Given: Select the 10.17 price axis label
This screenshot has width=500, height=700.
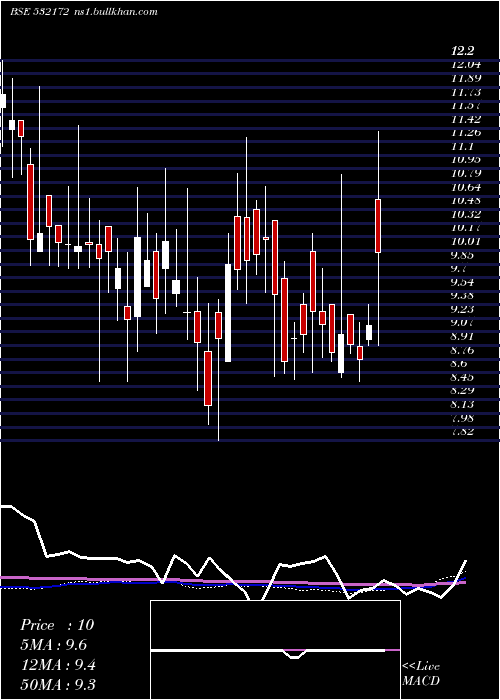Looking at the screenshot, I should [467, 228].
